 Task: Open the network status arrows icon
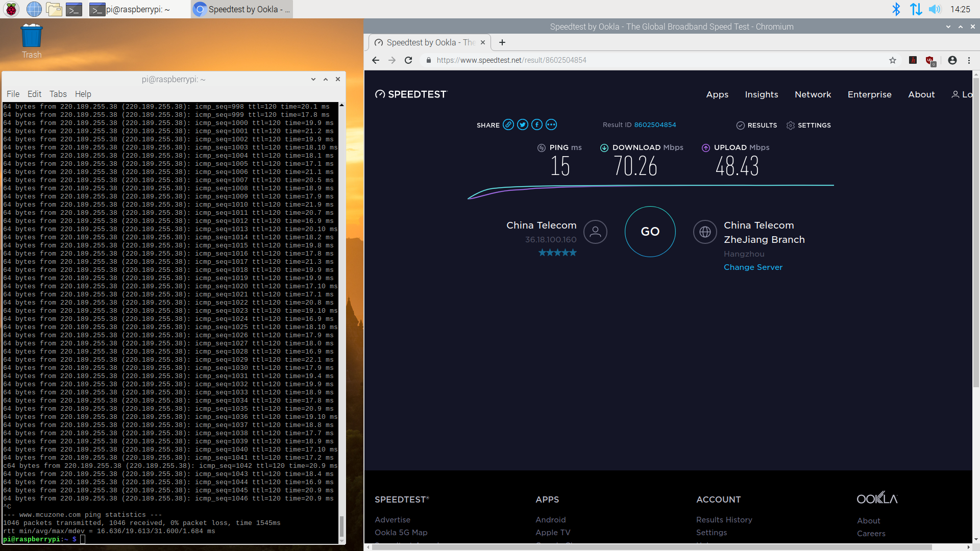coord(916,9)
